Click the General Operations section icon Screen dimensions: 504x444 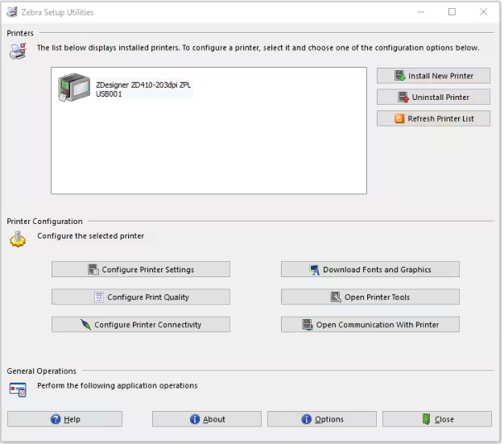18,389
